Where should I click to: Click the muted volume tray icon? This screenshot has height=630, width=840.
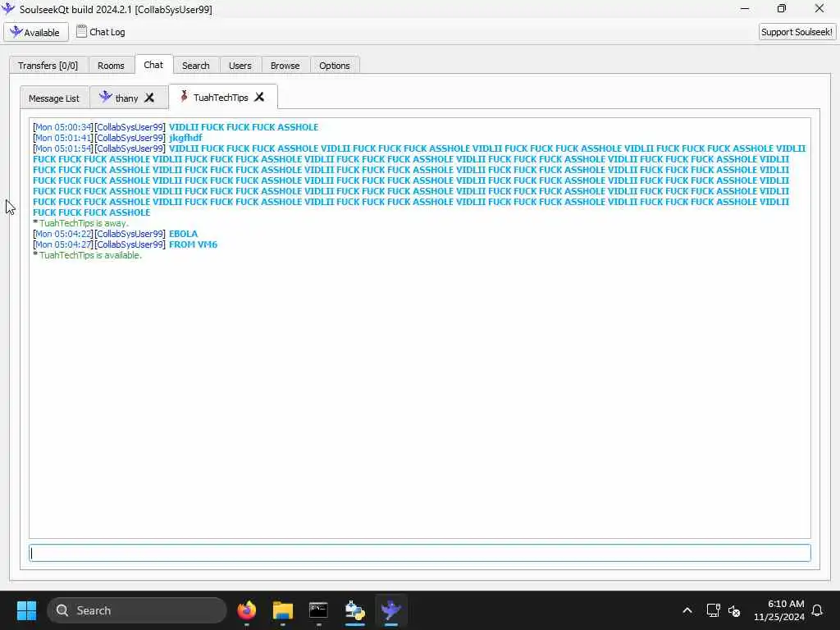[x=734, y=610]
